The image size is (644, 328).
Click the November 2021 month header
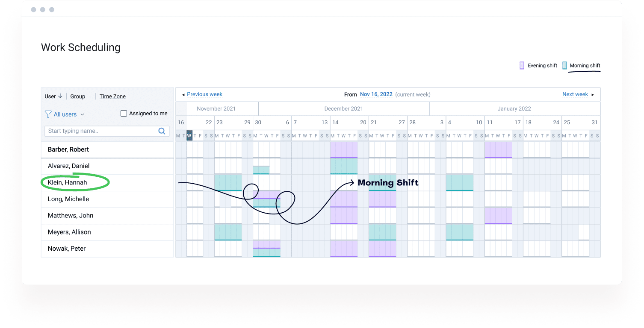(216, 109)
